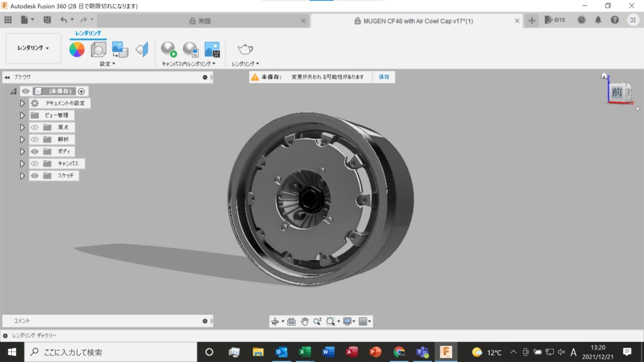Click Windows search box ここに入力して検索
Screen dimensions: 644x362
(111, 352)
